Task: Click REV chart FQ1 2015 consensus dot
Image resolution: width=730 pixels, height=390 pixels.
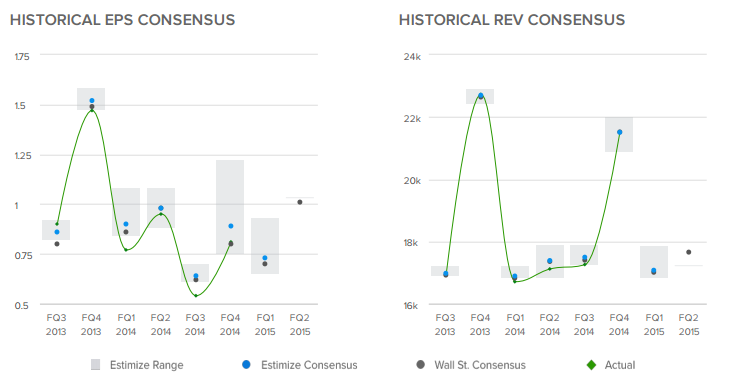Action: [654, 271]
